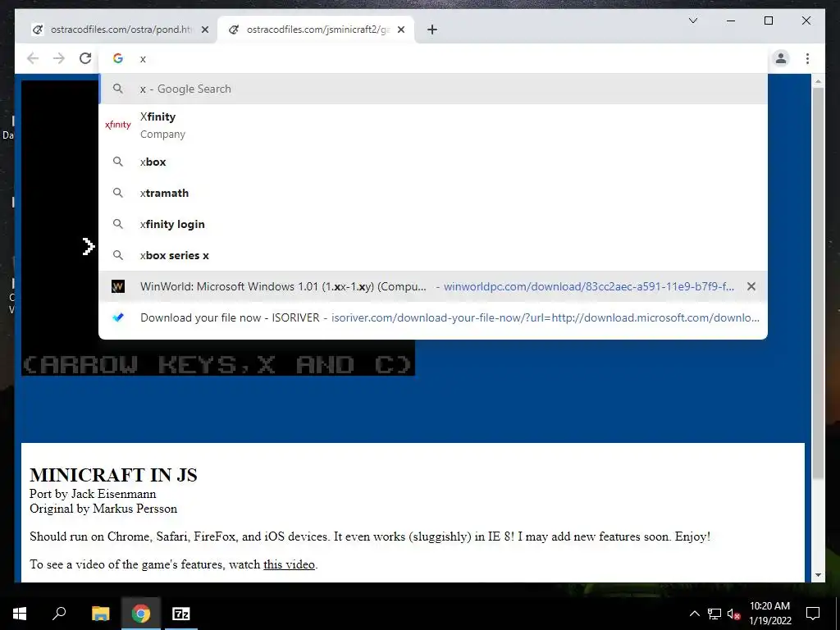Reload the current page

tap(85, 58)
